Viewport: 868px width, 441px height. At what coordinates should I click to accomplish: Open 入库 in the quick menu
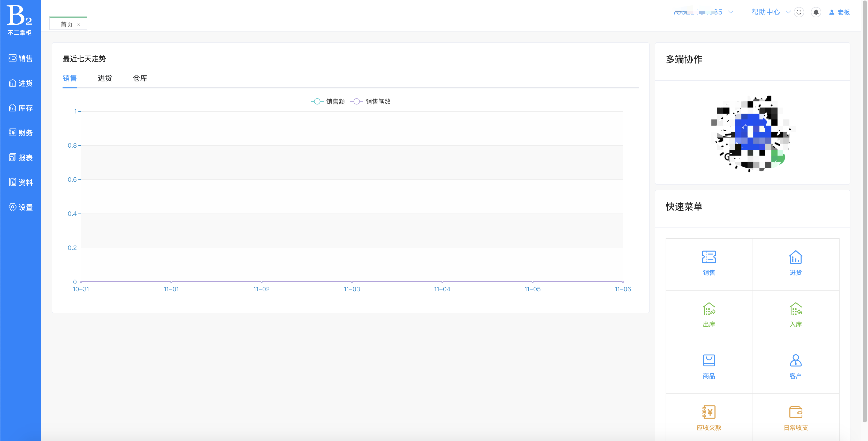point(796,316)
